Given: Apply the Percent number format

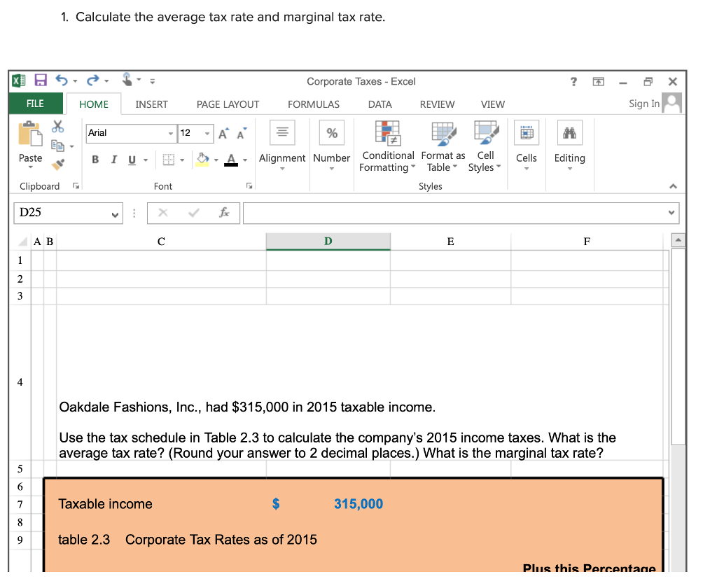Looking at the screenshot, I should click(331, 132).
